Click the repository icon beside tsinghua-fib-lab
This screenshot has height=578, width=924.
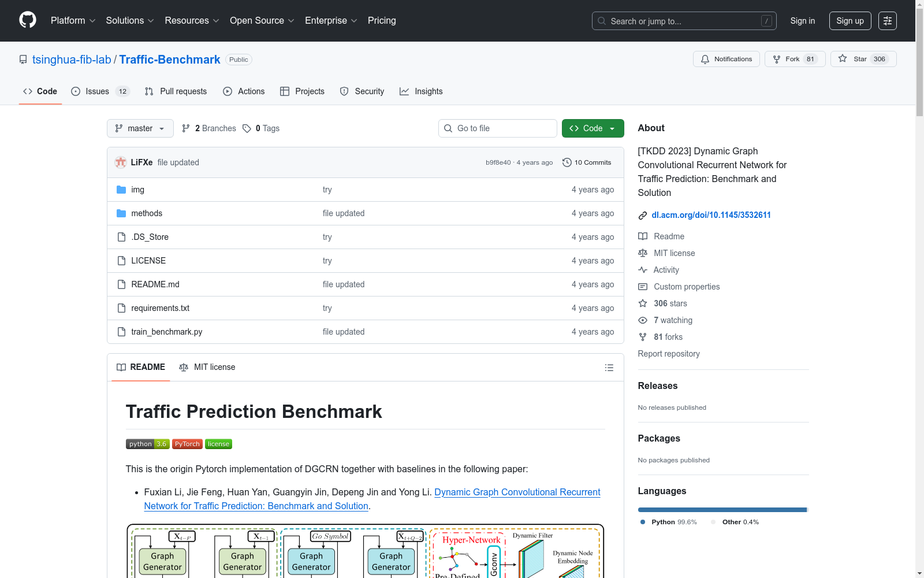(23, 60)
